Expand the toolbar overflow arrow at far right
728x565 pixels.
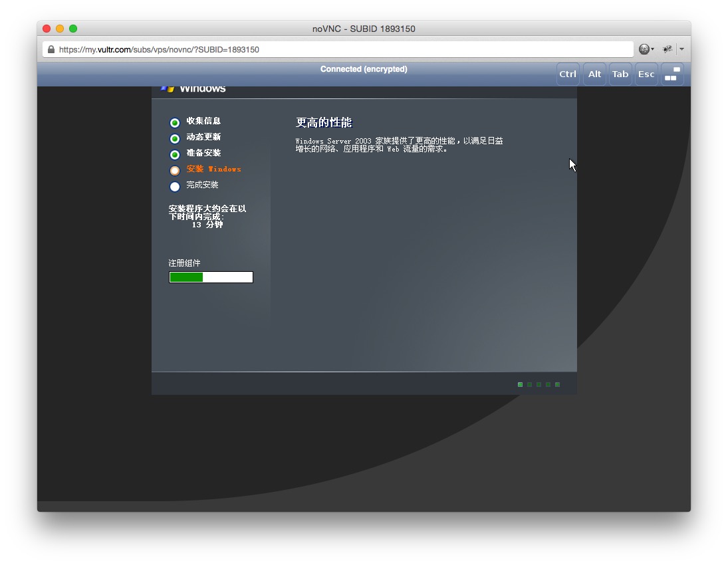(x=682, y=49)
